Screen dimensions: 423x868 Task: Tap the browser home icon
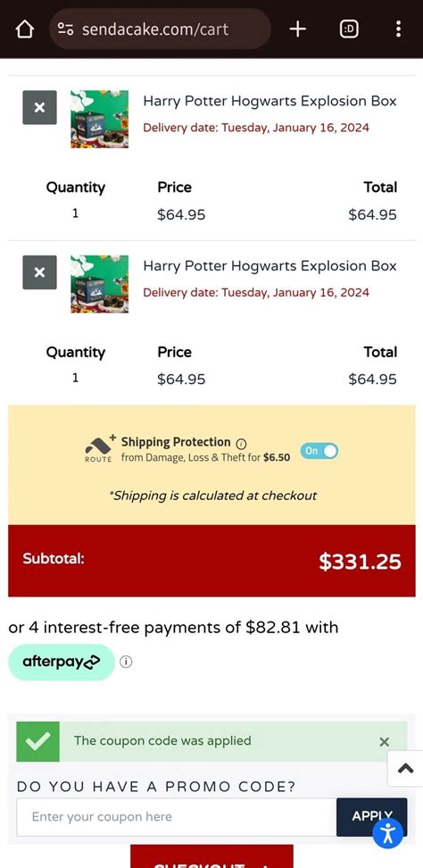24,29
